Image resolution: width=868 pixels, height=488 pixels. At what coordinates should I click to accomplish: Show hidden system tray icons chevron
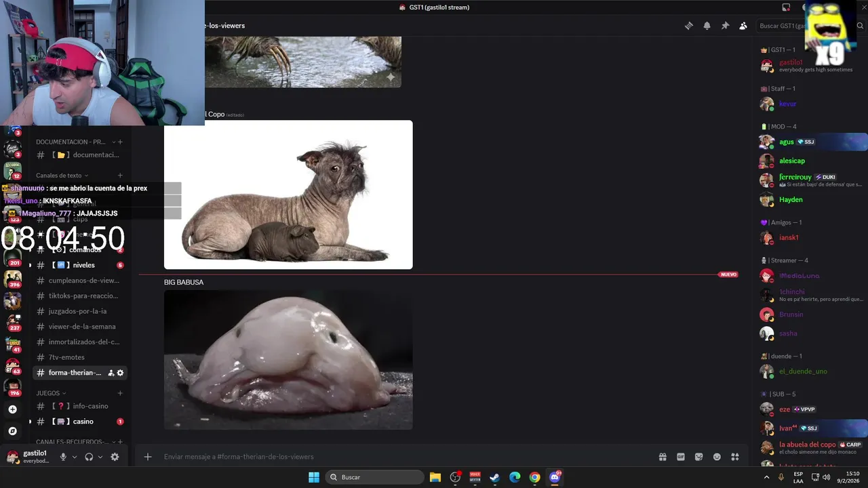(x=767, y=477)
